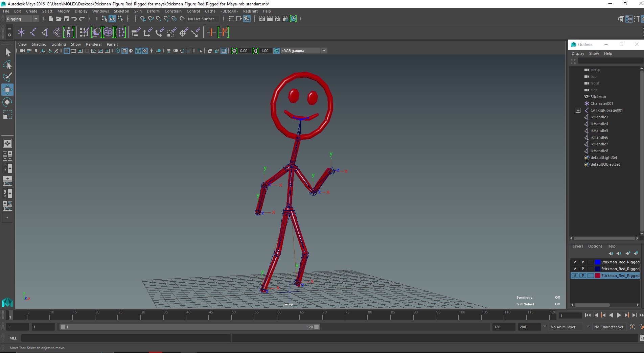Toggle wireframe on shaded viewport icon

click(138, 51)
